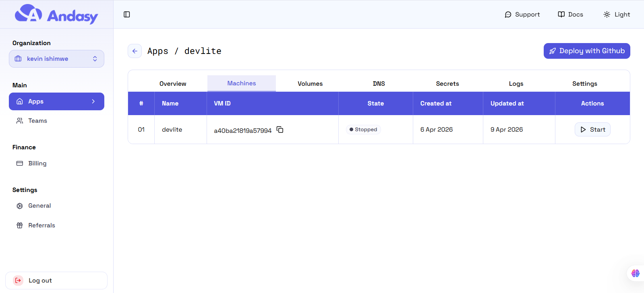Open the Support link
644x293 pixels.
point(522,14)
